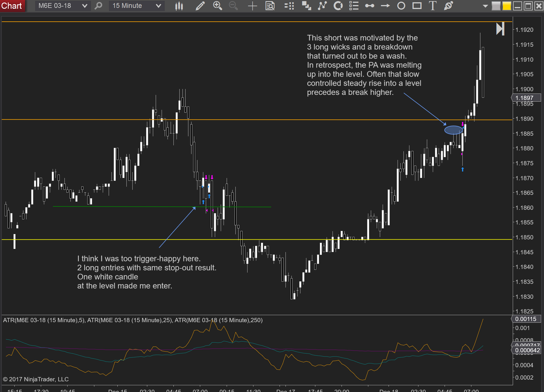Select the blue ellipse drawing near 1.1885
The height and width of the screenshot is (392, 544).
453,130
